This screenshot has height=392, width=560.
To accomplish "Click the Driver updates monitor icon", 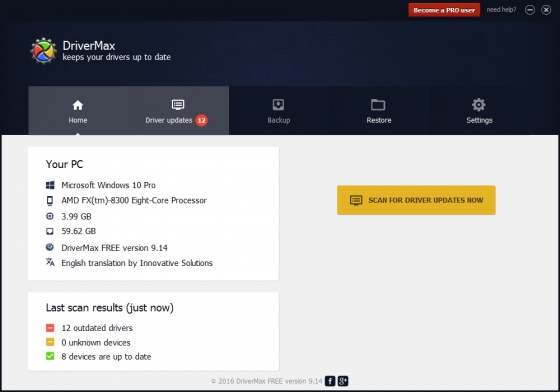I will [178, 105].
